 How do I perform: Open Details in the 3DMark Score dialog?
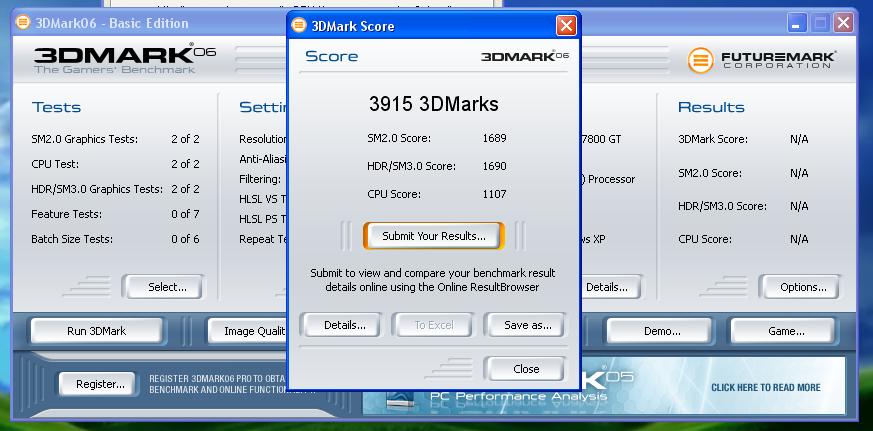click(341, 325)
